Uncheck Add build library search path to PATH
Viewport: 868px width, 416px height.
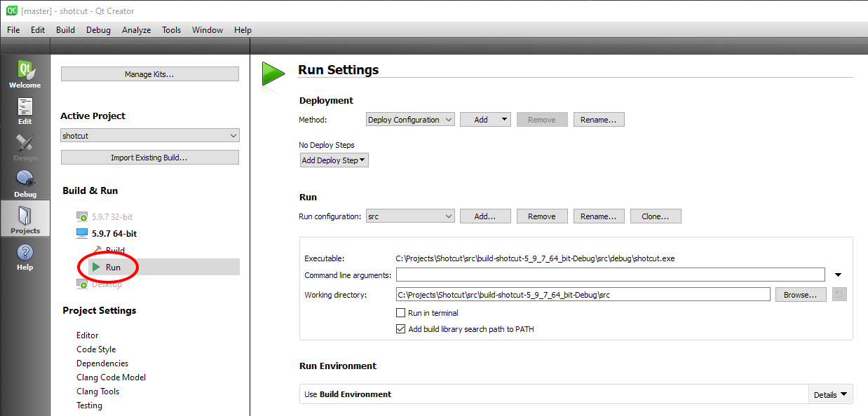click(401, 329)
